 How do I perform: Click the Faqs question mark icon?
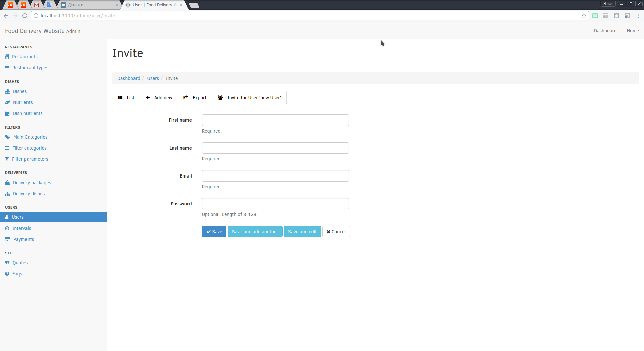point(7,274)
